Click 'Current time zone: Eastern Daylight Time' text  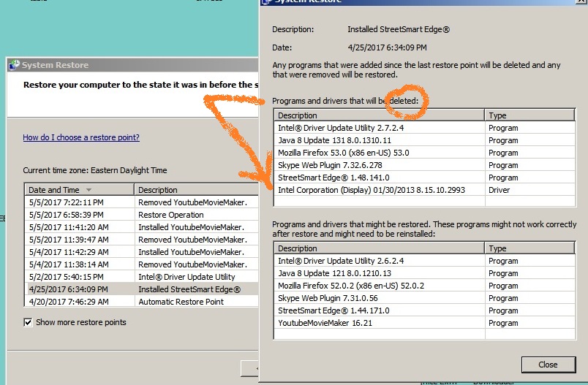tap(95, 170)
